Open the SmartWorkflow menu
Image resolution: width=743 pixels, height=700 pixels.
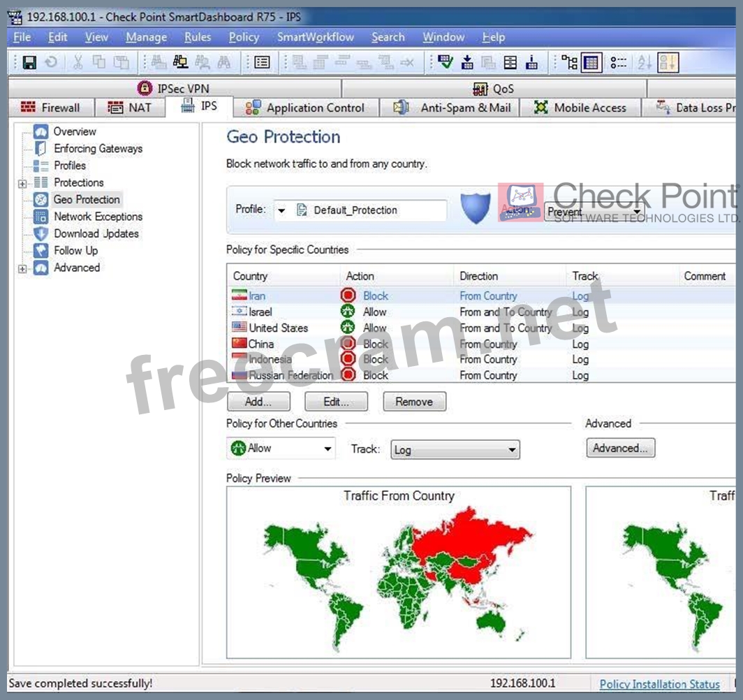(316, 37)
